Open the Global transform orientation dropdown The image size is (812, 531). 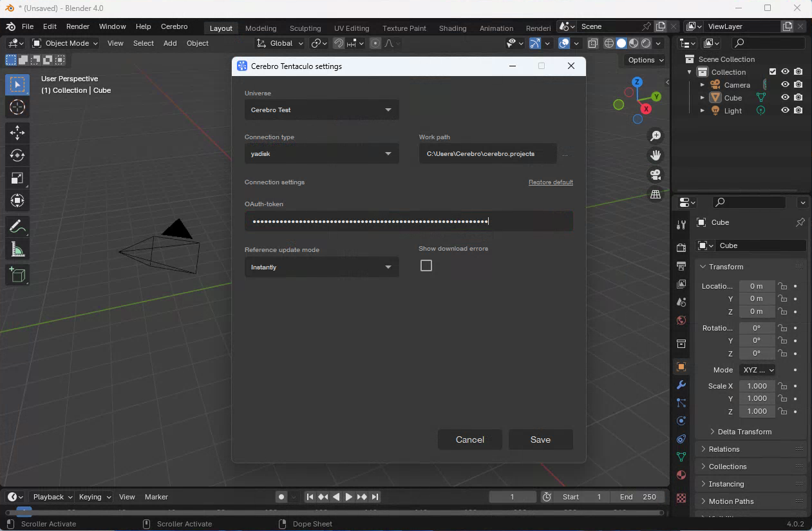280,43
